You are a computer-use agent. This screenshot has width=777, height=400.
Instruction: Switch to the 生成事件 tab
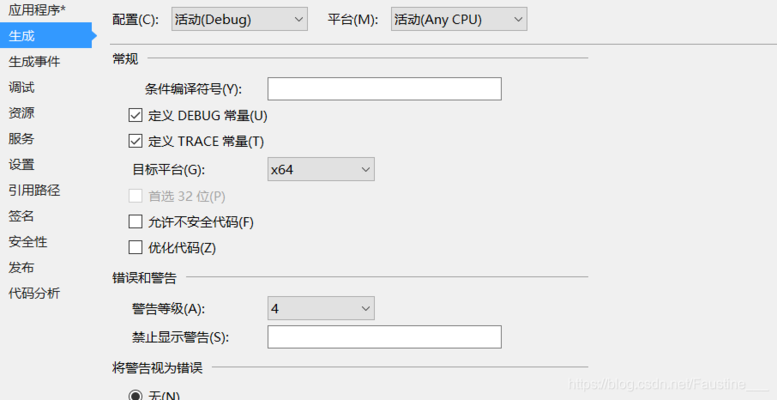tap(34, 62)
